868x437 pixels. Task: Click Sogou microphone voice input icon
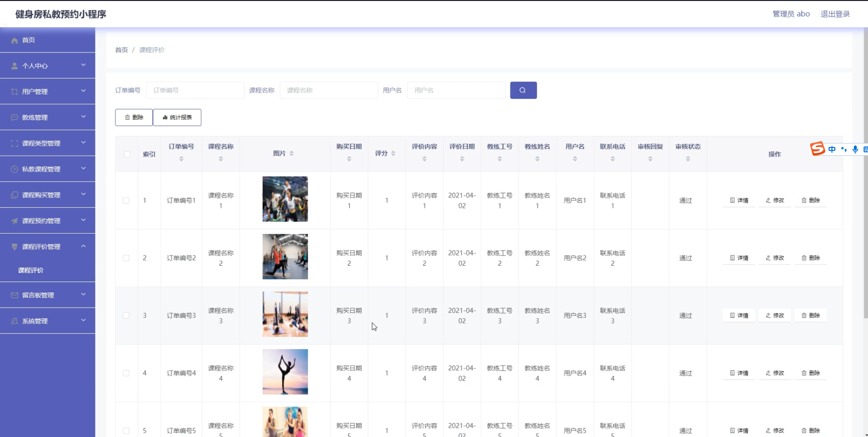click(855, 149)
